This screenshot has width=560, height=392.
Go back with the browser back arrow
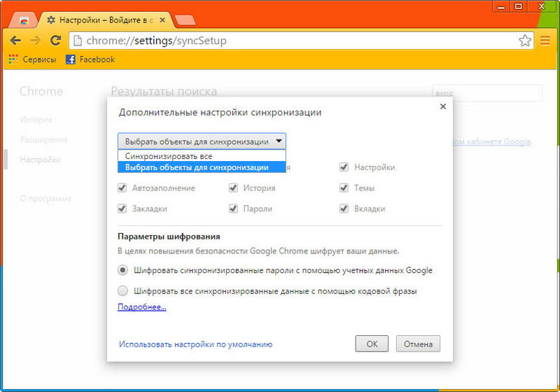coord(15,41)
